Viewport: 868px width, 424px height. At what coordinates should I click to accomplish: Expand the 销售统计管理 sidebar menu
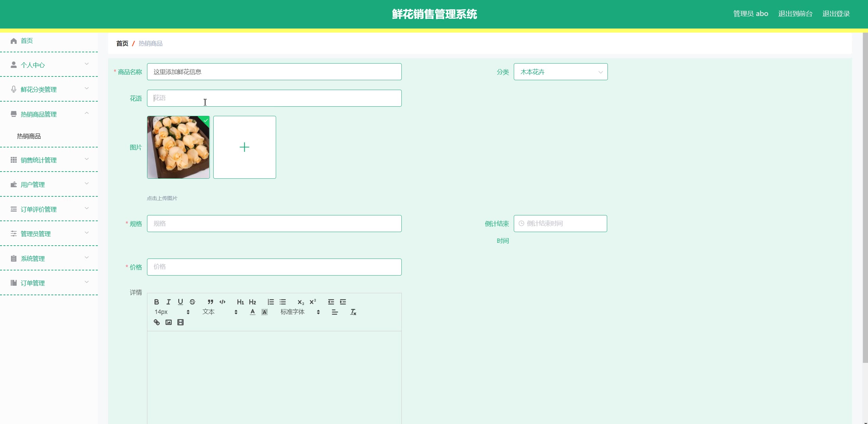49,160
